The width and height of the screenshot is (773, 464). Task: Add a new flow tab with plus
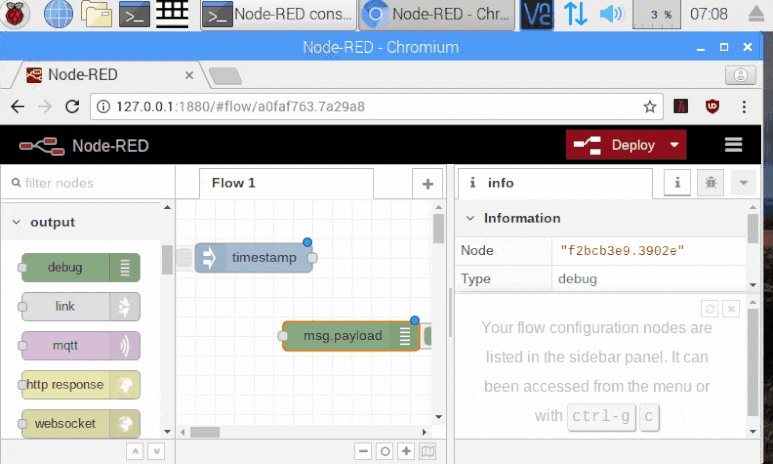427,184
